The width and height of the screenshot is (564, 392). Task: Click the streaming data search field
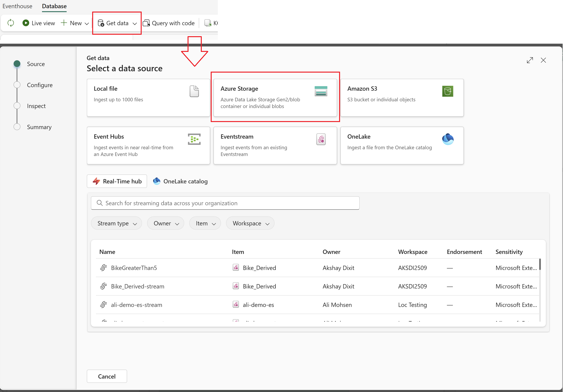[225, 203]
